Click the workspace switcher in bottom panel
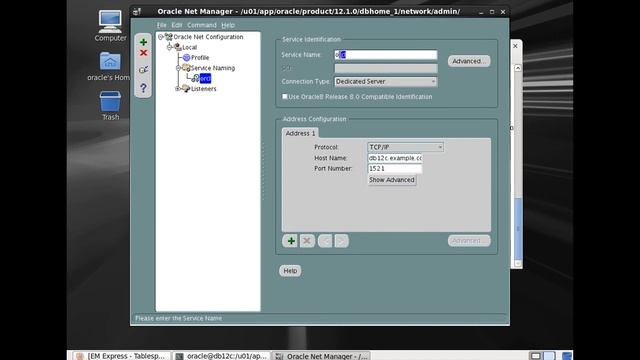This screenshot has height=360, width=640. point(542,356)
